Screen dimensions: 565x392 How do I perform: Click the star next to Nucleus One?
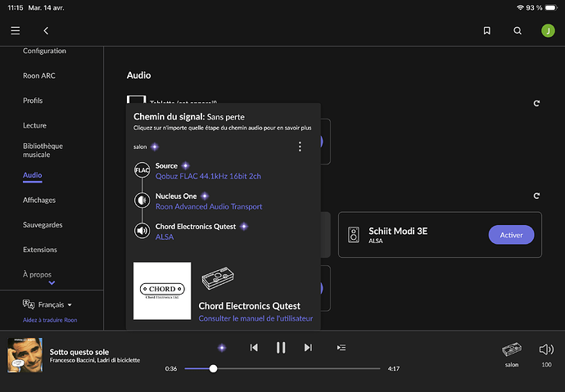205,196
